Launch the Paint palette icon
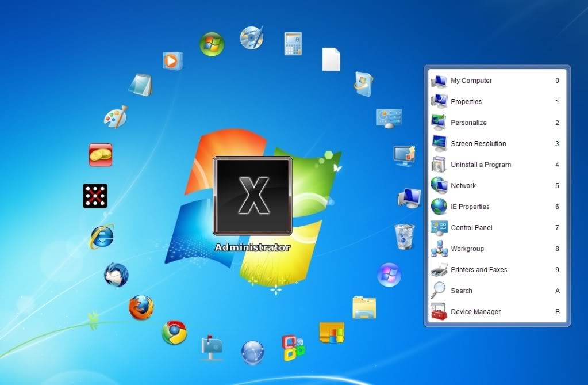 [x=116, y=117]
